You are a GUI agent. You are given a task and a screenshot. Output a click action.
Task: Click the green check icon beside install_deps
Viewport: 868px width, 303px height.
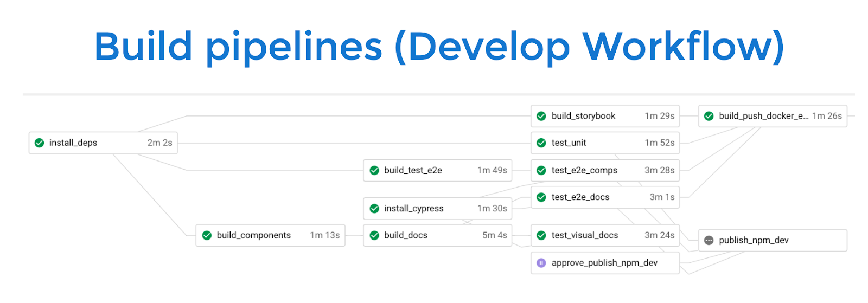[39, 143]
